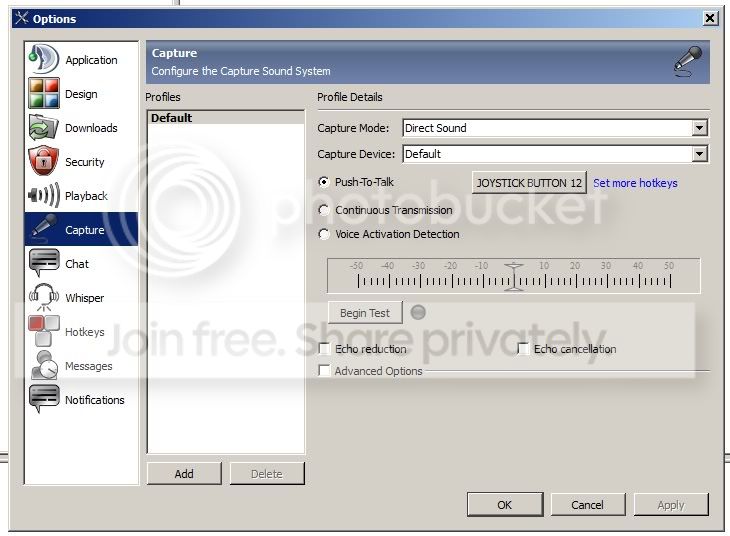Switch to the Downloads page label
730x536 pixels.
click(91, 128)
